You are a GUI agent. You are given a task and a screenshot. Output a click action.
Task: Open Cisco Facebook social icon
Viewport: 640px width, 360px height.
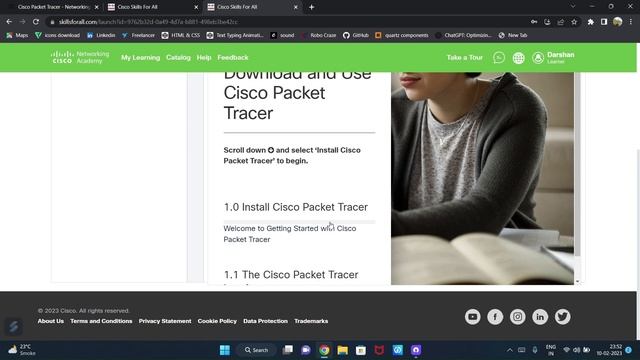(x=495, y=317)
